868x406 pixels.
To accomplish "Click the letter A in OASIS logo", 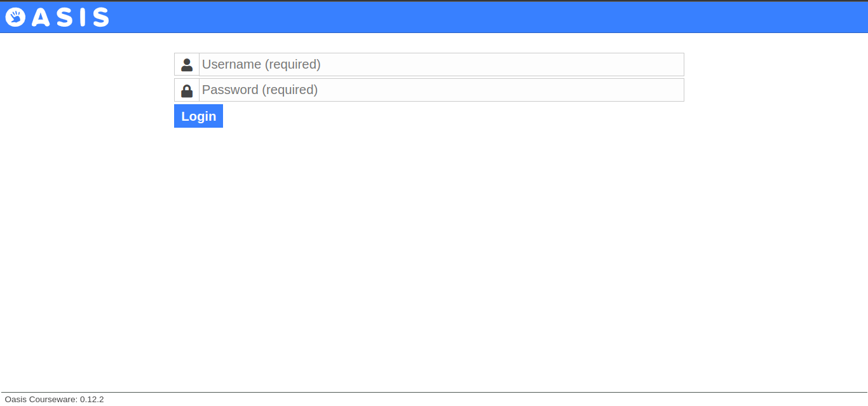I will (x=41, y=17).
